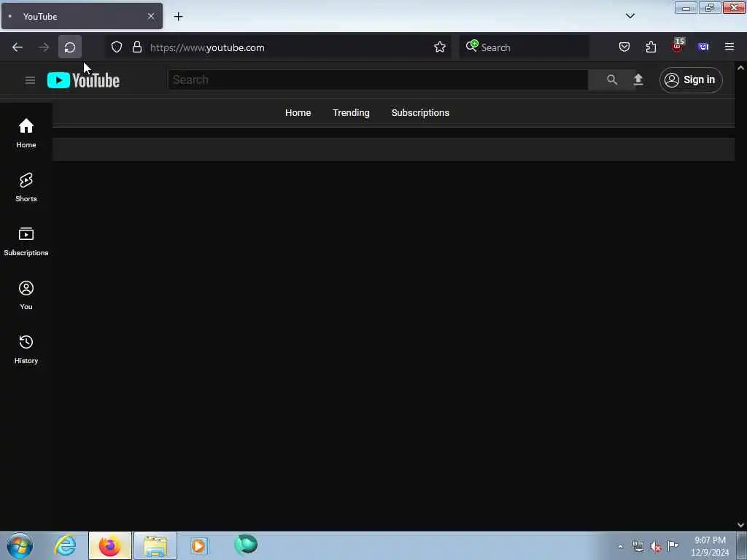Screen dimensions: 747x560
Task: Reload the page with the refresh button
Action: (70, 47)
